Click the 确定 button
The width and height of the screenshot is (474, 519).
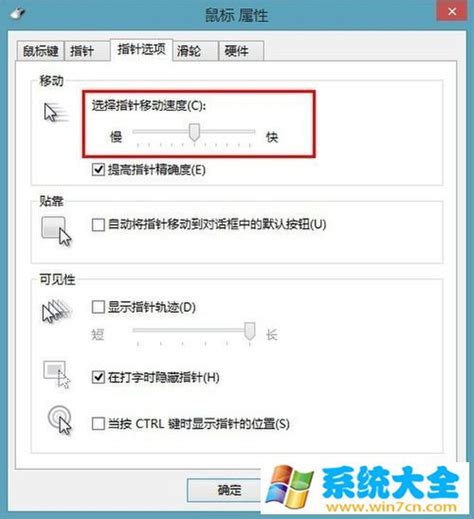pyautogui.click(x=229, y=490)
